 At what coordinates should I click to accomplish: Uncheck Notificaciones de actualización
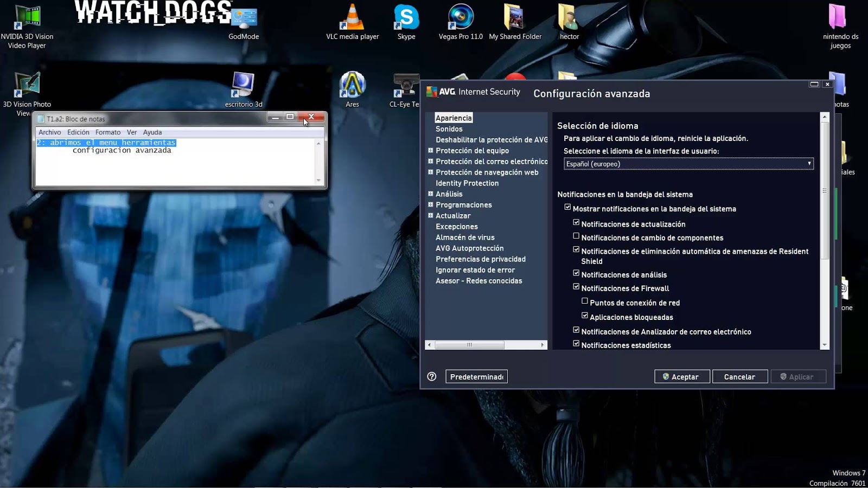[576, 222]
